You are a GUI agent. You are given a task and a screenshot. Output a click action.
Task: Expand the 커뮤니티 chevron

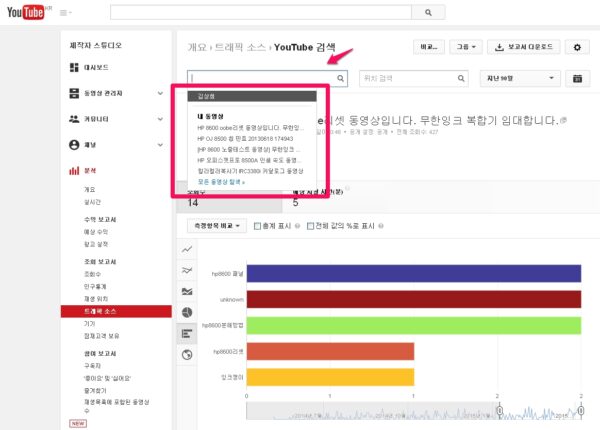[160, 119]
